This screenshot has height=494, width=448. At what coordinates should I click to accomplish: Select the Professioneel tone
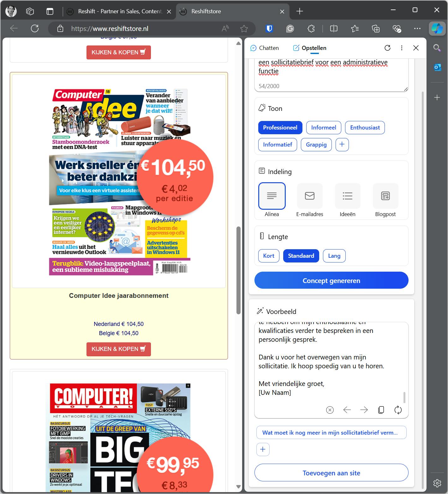point(280,128)
